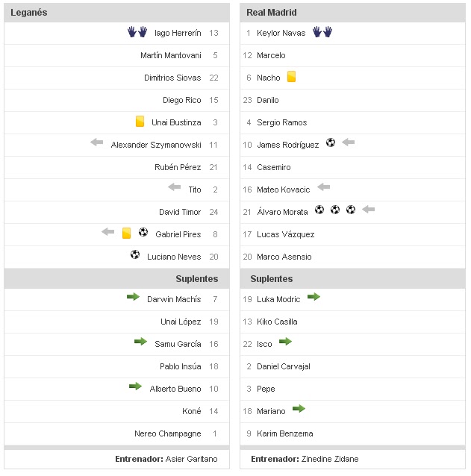Click green arrow next to Mariano

point(299,409)
